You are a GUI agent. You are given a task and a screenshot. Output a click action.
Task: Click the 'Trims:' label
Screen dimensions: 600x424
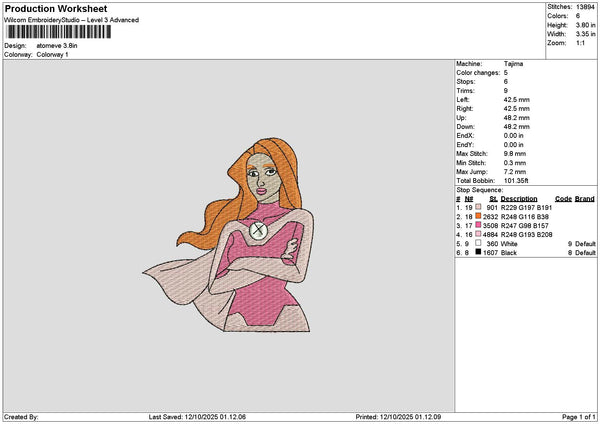465,91
